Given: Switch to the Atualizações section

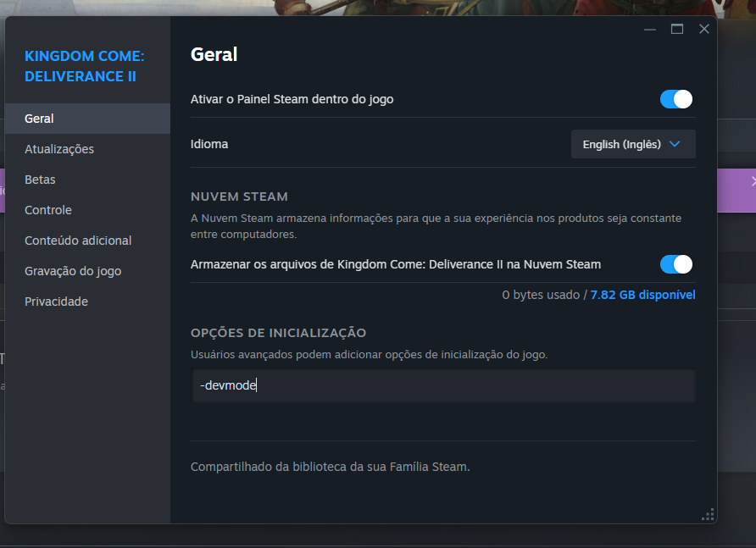Looking at the screenshot, I should coord(87,149).
